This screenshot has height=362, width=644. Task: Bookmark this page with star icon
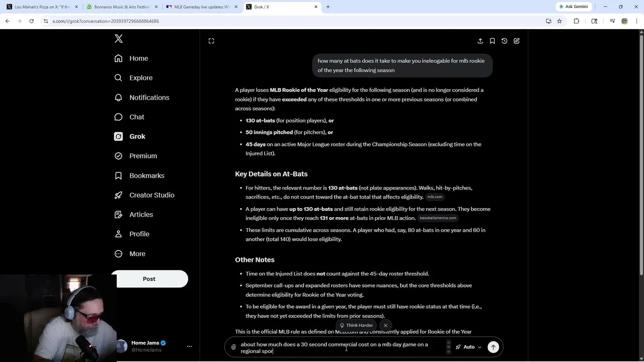coord(559,21)
